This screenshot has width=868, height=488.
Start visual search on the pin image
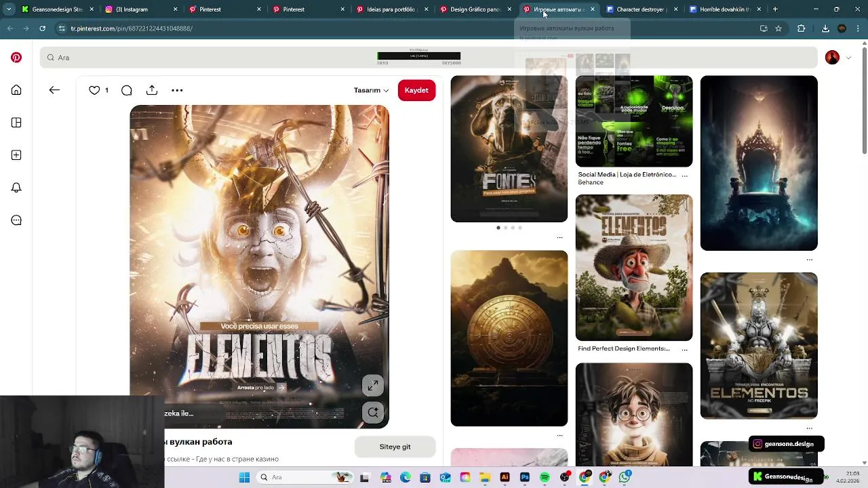pos(372,412)
